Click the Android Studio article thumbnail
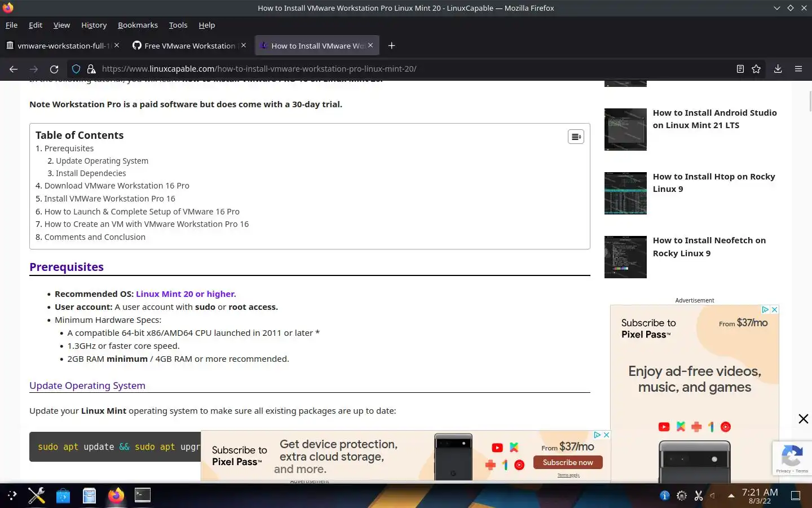This screenshot has height=508, width=812. (625, 129)
